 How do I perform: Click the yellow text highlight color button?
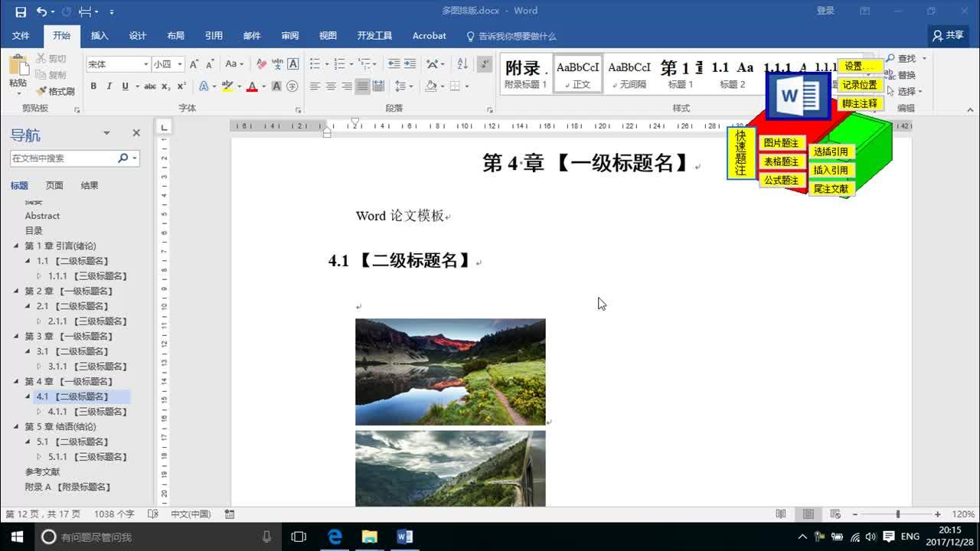227,86
